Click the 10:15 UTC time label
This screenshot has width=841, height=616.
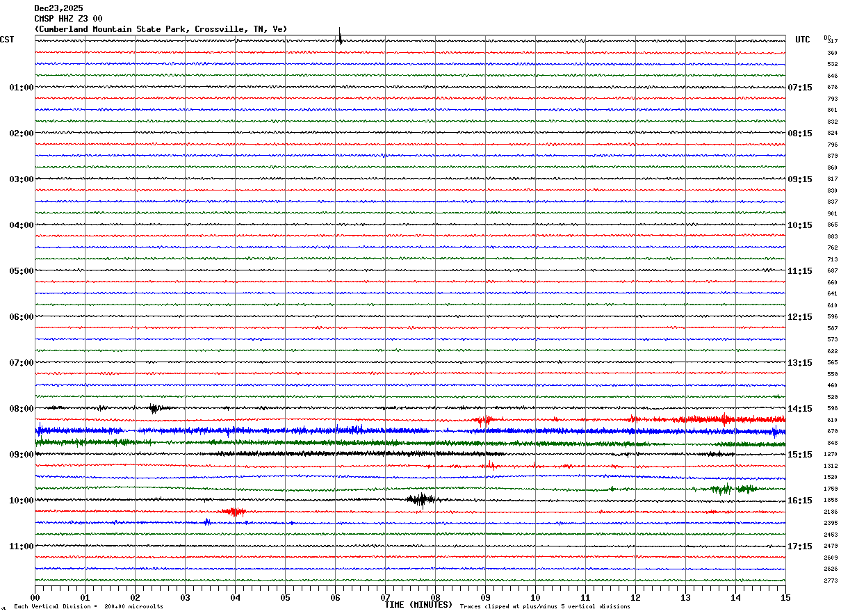(800, 225)
